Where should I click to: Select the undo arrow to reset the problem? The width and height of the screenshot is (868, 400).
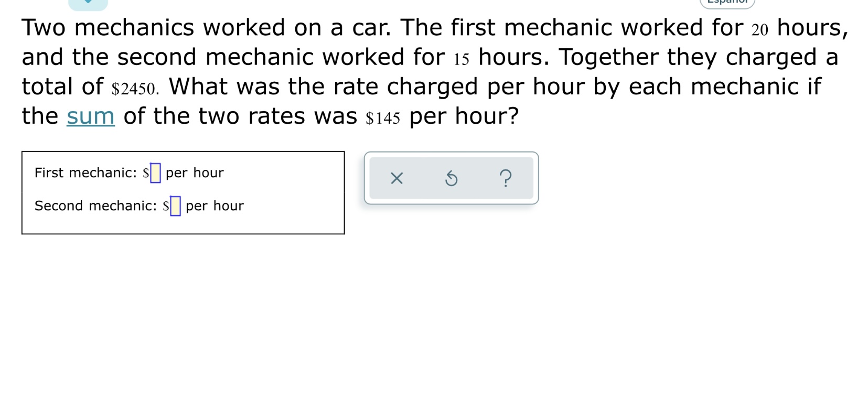pyautogui.click(x=451, y=178)
